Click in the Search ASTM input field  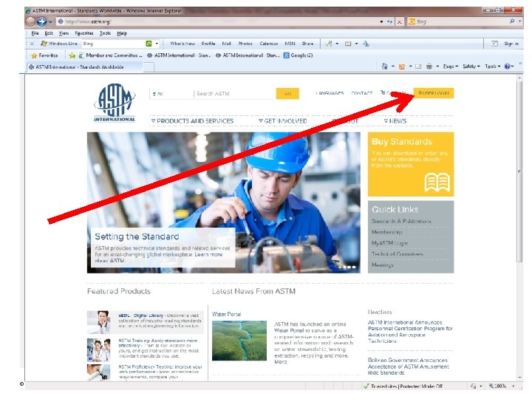tap(234, 94)
